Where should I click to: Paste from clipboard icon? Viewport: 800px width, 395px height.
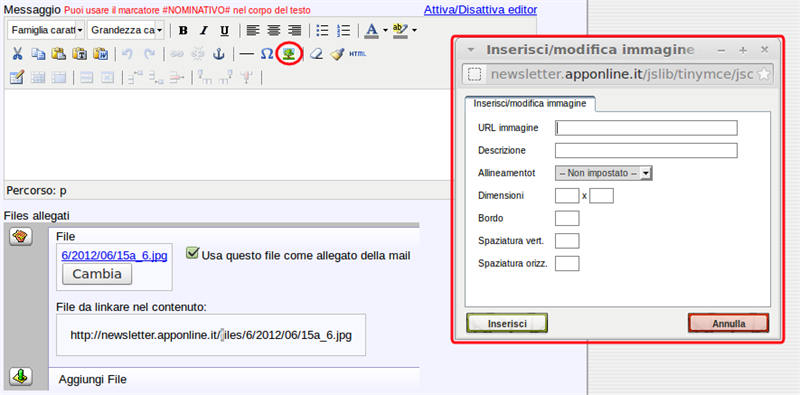pos(59,54)
